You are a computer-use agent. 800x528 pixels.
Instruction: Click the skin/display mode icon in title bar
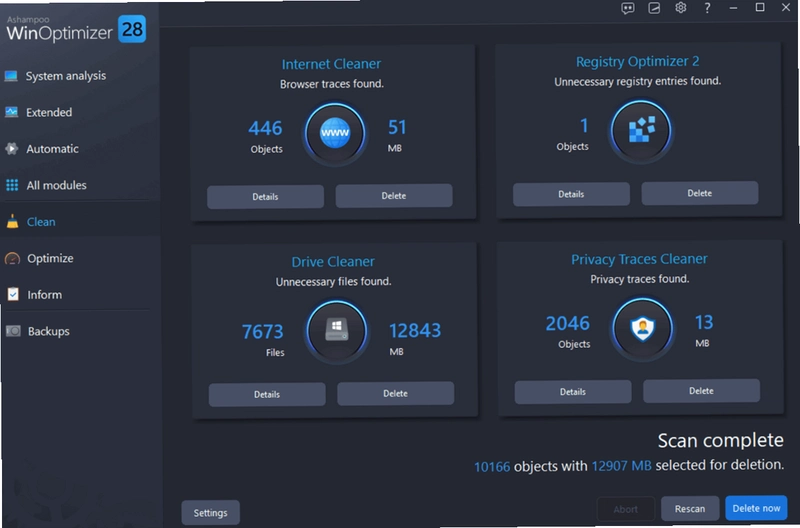click(x=654, y=8)
